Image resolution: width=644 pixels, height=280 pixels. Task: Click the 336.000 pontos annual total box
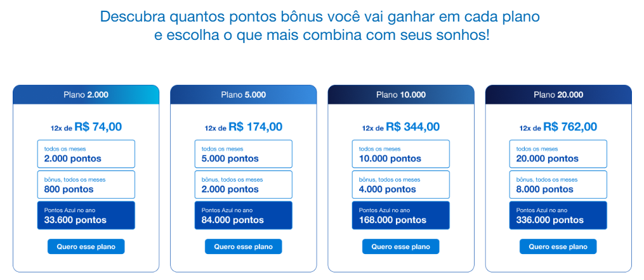click(558, 215)
